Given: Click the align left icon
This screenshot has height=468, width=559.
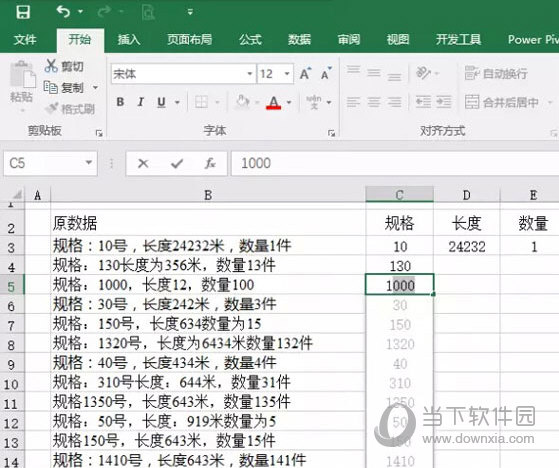Looking at the screenshot, I should [354, 102].
